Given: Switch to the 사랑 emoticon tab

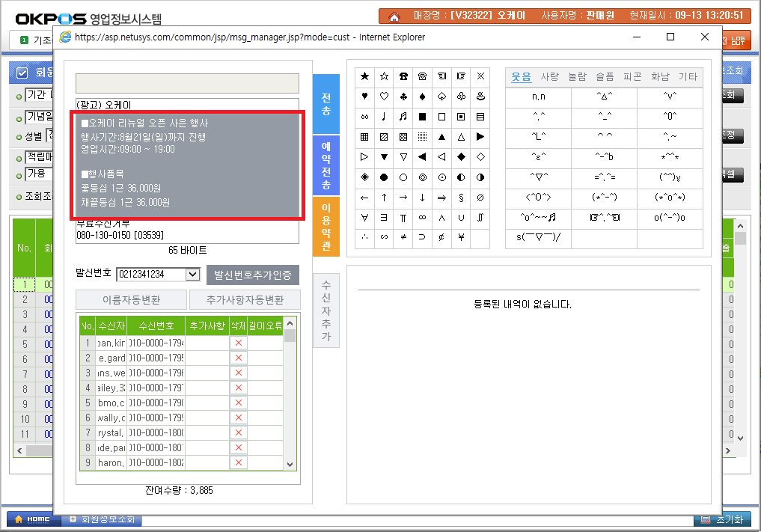Looking at the screenshot, I should [549, 77].
